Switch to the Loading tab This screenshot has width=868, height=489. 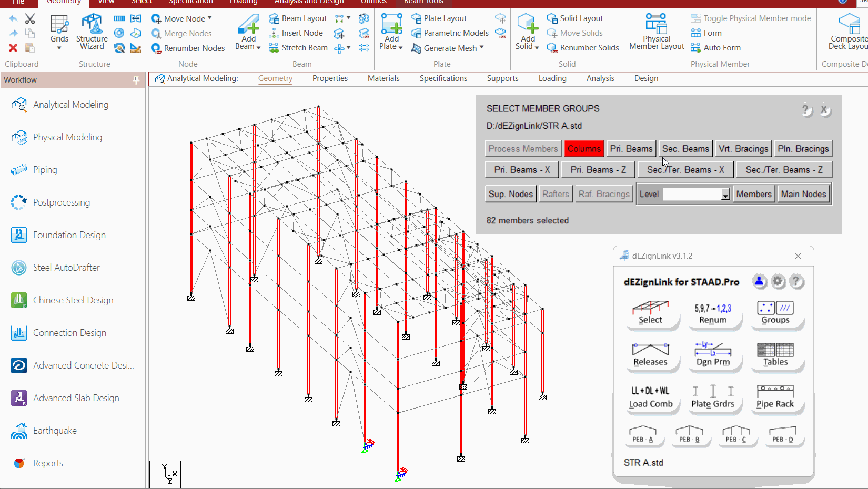pos(552,78)
